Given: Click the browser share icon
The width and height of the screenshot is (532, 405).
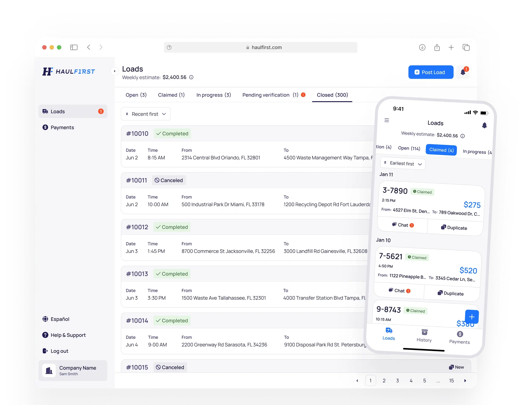Looking at the screenshot, I should coord(437,47).
